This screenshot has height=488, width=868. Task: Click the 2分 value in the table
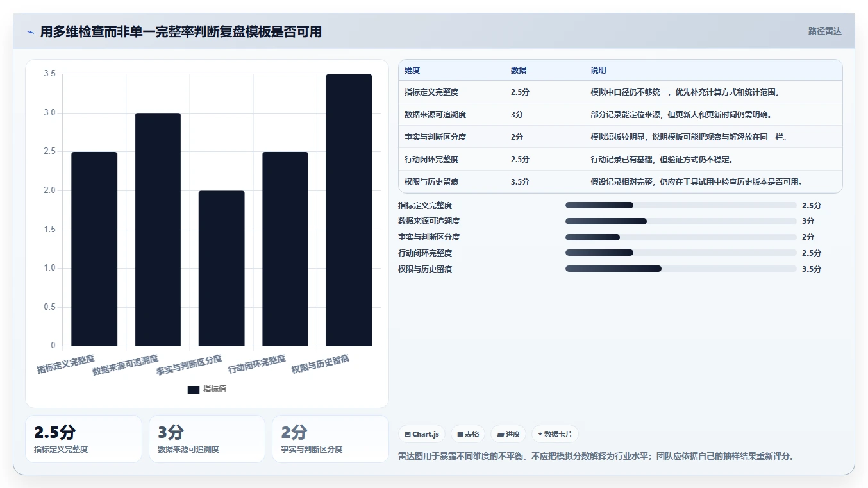(517, 137)
